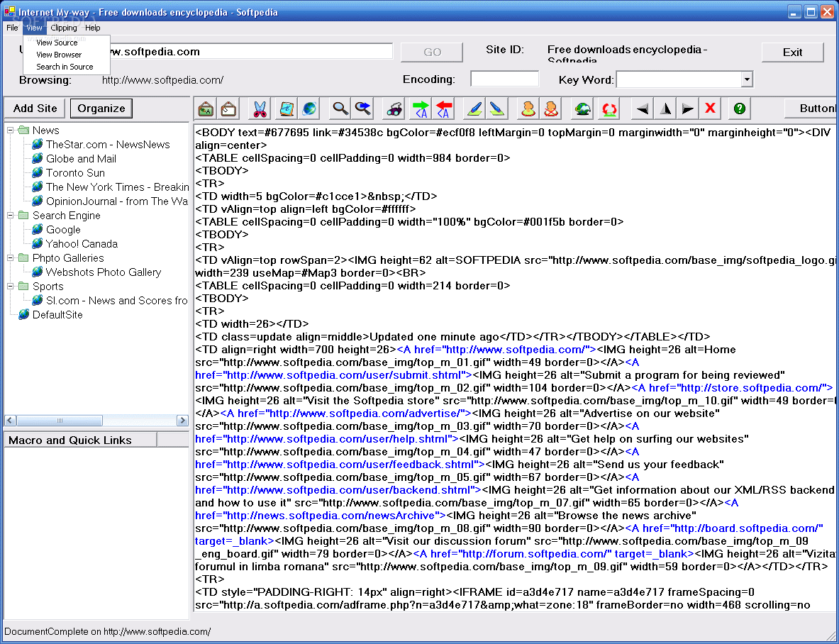Select TheStar.com - NewsNews site
The height and width of the screenshot is (644, 839).
(108, 145)
